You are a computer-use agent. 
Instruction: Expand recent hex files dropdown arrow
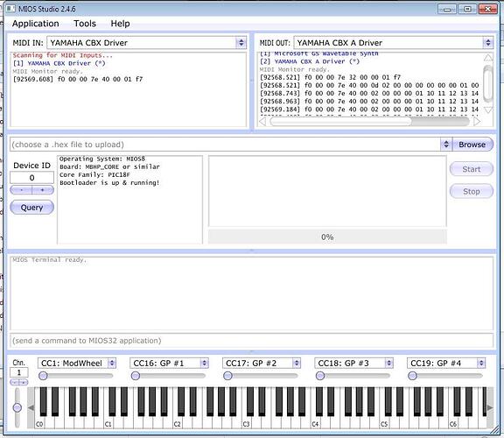click(x=446, y=145)
